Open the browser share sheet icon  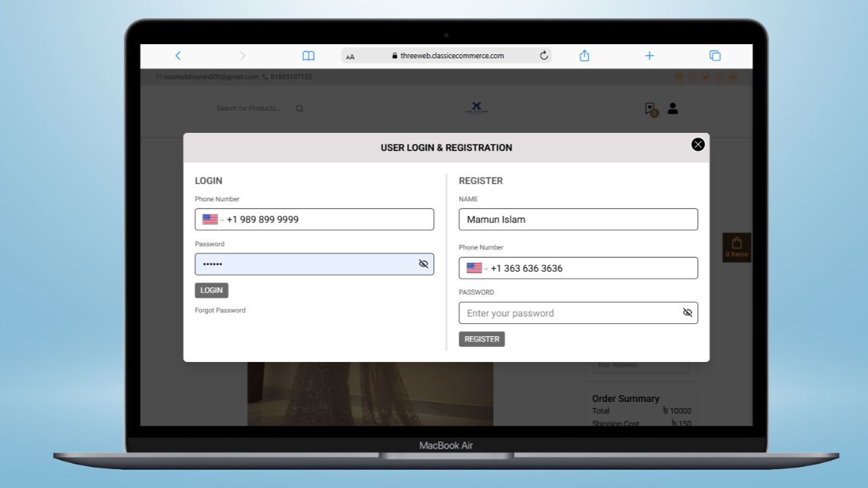click(585, 56)
